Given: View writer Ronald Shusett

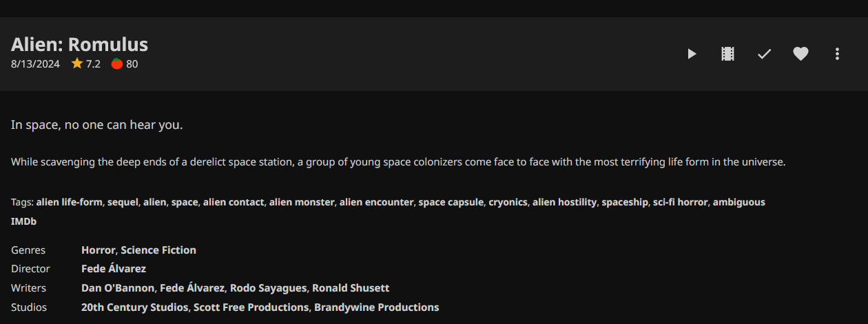Looking at the screenshot, I should pyautogui.click(x=351, y=288).
